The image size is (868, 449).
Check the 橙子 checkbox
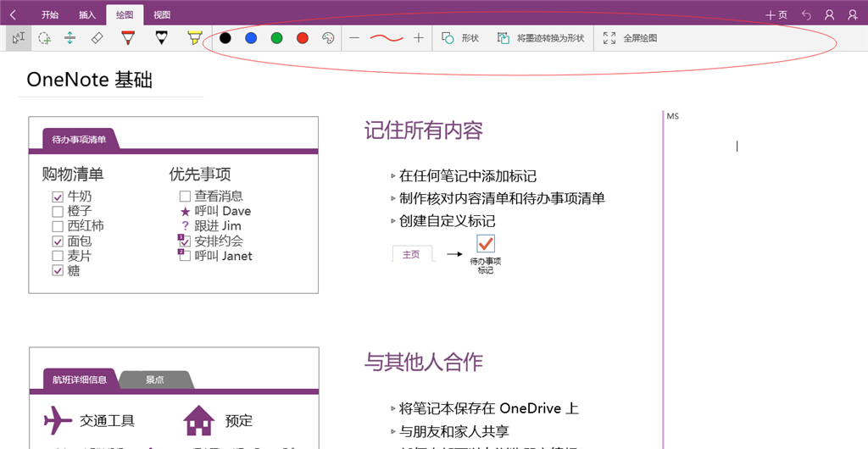point(58,211)
